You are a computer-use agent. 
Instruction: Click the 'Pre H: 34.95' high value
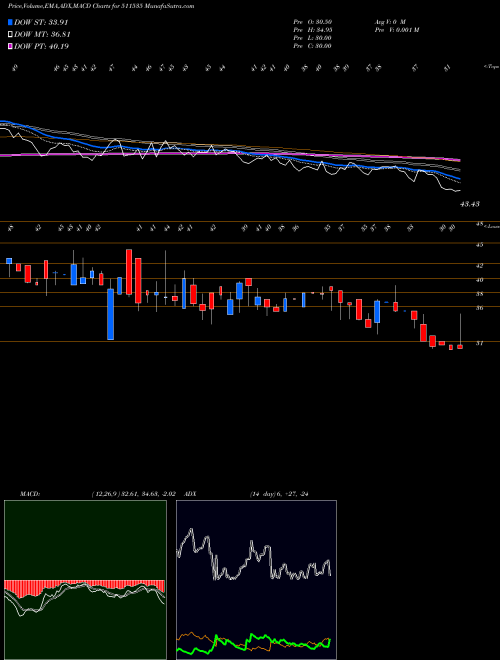pyautogui.click(x=312, y=29)
